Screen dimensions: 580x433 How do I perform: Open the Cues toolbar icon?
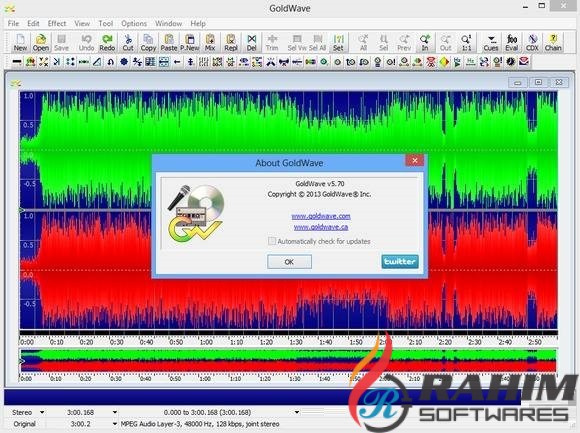pos(491,43)
